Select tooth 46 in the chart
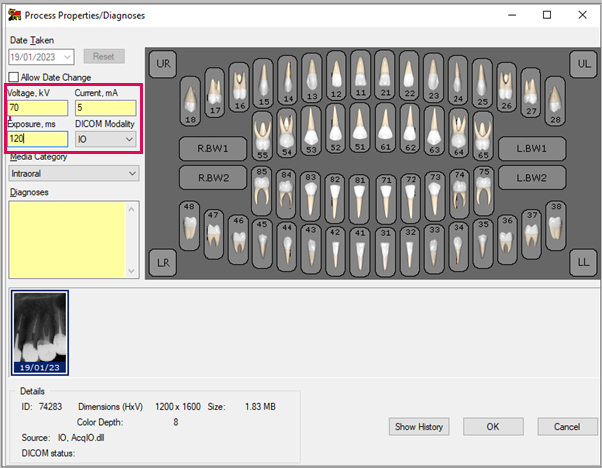Screen dimensions: 602x468 coord(238,239)
